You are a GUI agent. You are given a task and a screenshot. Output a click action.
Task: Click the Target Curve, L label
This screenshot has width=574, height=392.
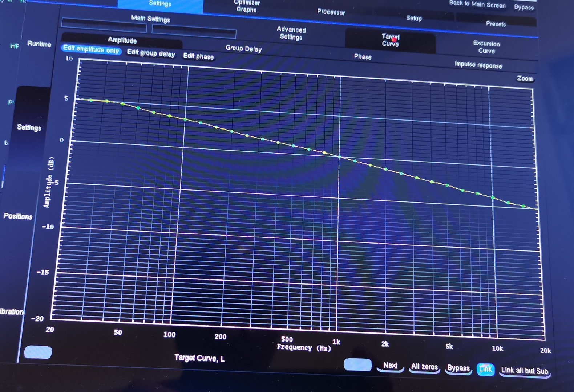(199, 358)
